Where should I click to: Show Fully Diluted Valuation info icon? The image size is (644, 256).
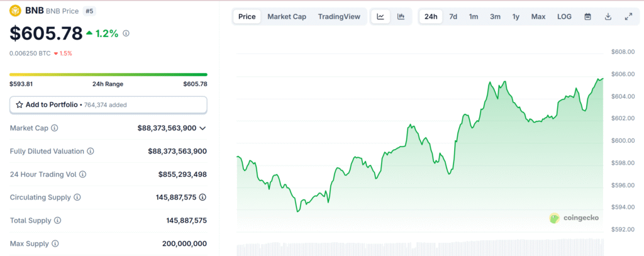tap(91, 151)
